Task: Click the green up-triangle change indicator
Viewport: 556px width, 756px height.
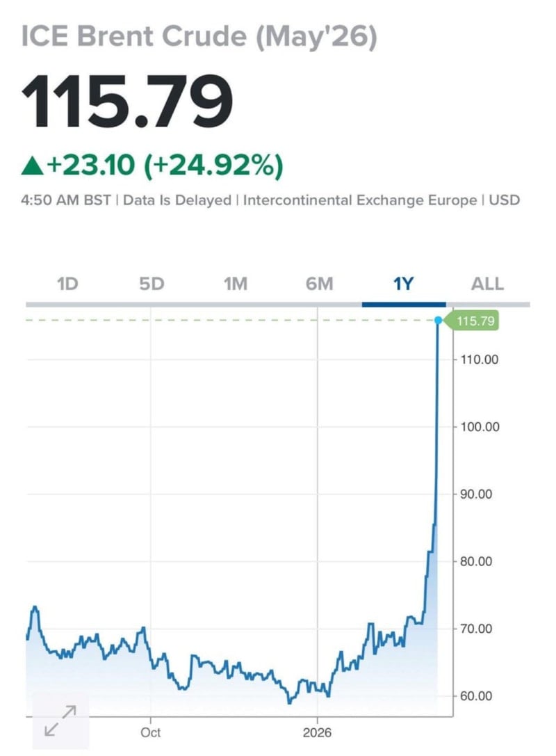Action: tap(32, 166)
